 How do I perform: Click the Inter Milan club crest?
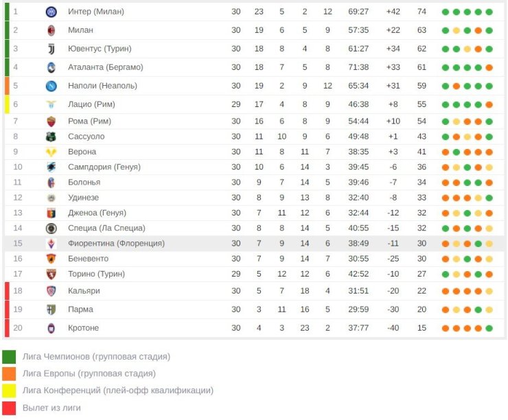click(x=51, y=12)
